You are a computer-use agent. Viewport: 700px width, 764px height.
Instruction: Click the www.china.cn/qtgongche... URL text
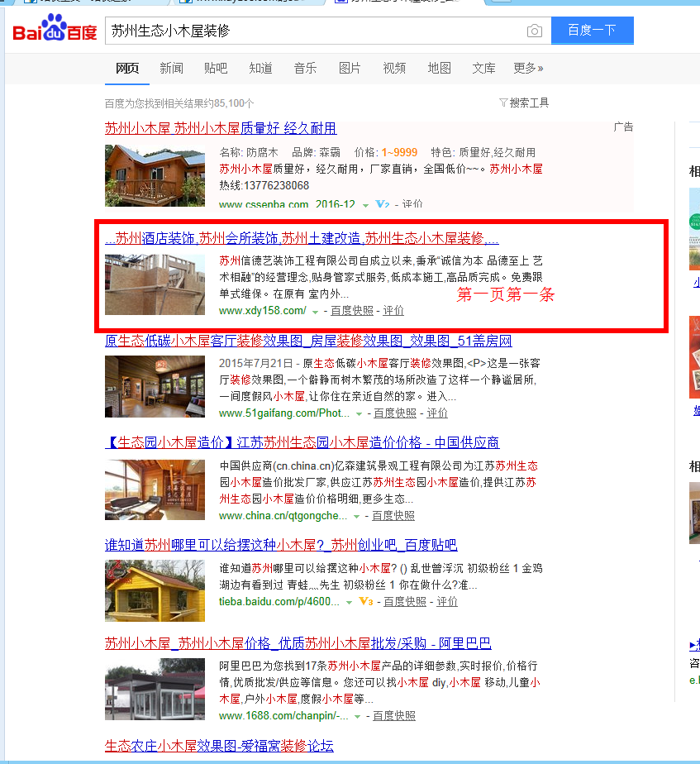coord(283,515)
